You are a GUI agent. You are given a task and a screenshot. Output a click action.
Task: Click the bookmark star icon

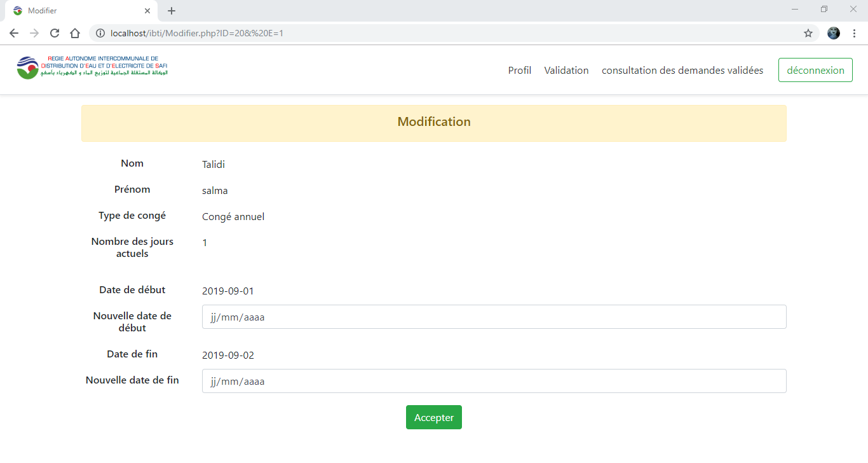coord(808,32)
